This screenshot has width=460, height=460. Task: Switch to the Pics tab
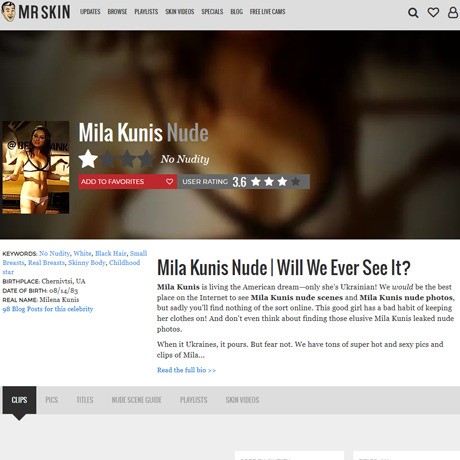(x=52, y=400)
